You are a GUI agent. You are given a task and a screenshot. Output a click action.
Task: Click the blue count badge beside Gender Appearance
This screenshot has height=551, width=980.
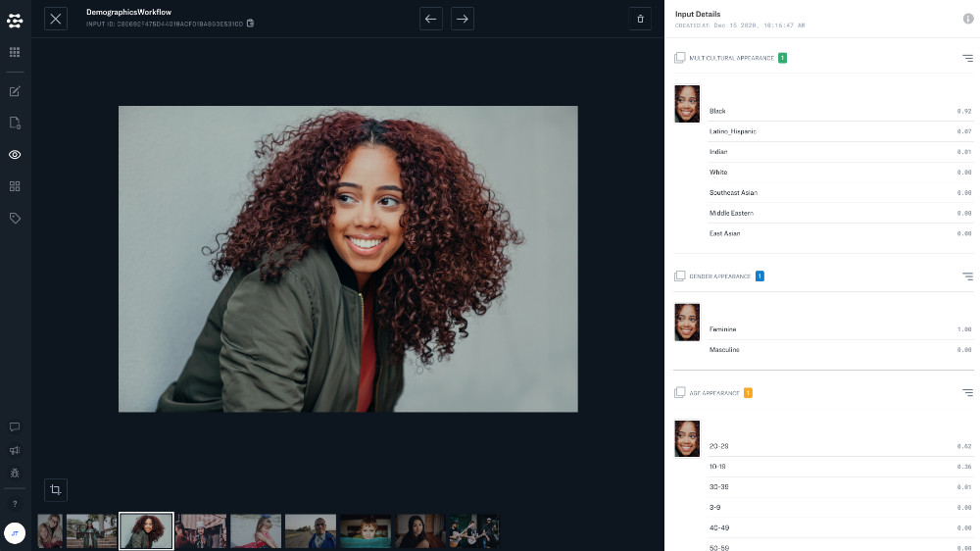759,275
